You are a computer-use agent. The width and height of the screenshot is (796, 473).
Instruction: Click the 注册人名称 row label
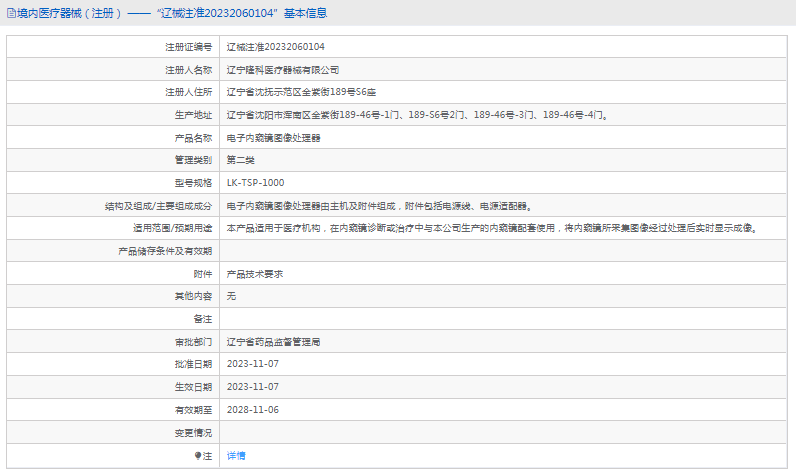188,70
